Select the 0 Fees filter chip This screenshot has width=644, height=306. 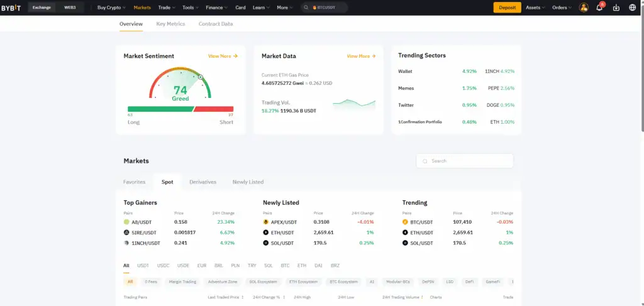[151, 282]
